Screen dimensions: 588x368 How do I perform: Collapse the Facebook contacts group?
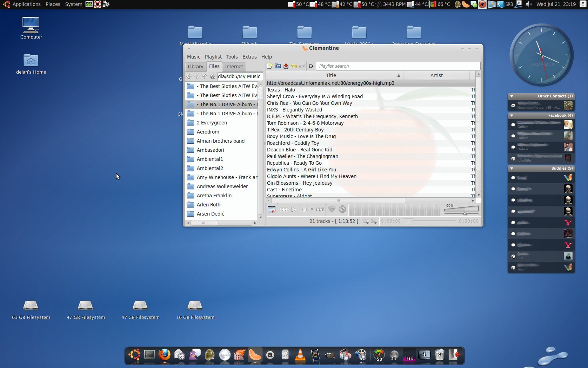click(x=512, y=115)
